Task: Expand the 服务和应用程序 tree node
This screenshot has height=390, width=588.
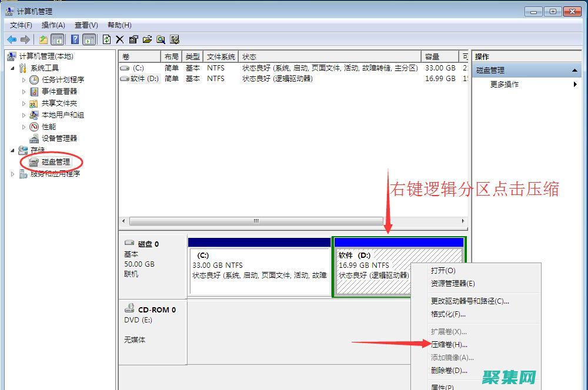Action: pyautogui.click(x=14, y=174)
